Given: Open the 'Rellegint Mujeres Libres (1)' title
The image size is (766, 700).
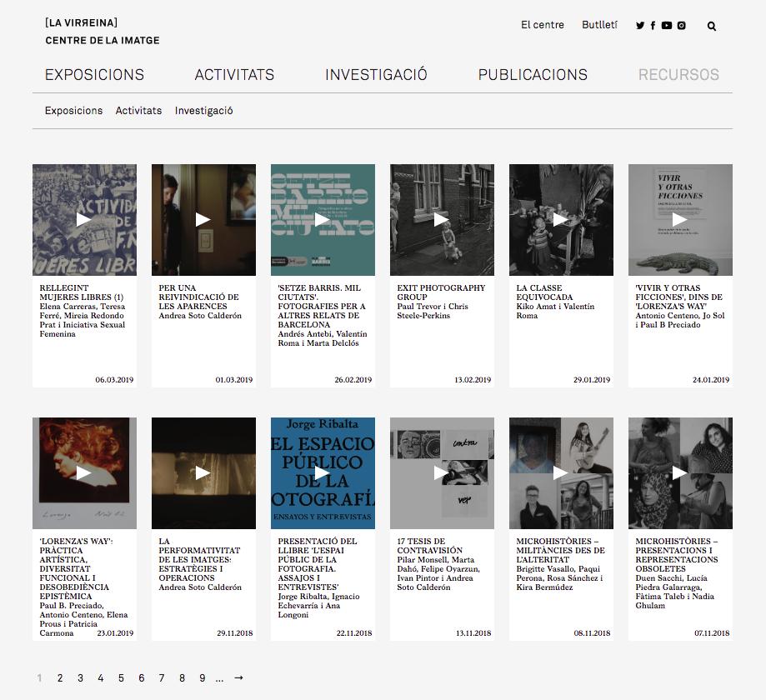Looking at the screenshot, I should point(82,292).
